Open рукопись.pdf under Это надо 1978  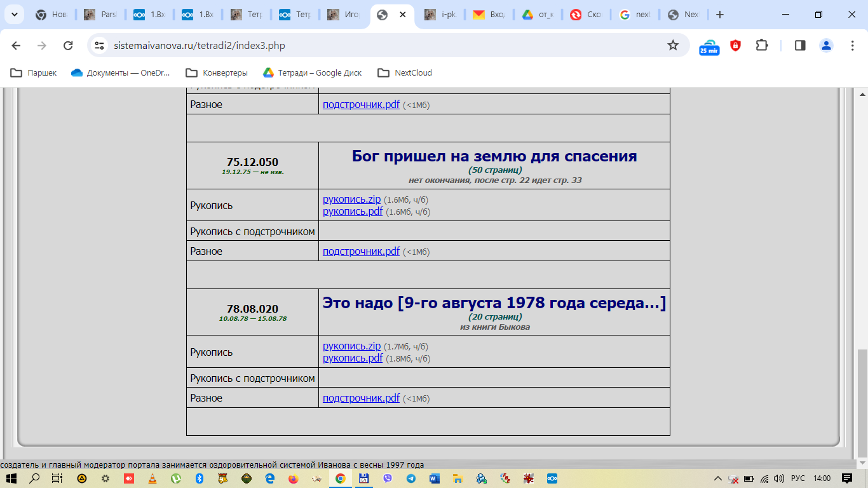(x=353, y=358)
